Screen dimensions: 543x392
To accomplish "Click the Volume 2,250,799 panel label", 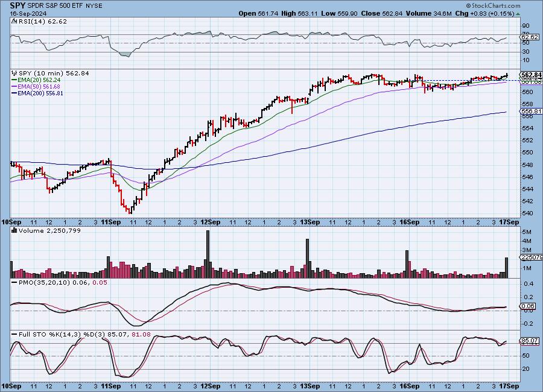I will click(49, 230).
